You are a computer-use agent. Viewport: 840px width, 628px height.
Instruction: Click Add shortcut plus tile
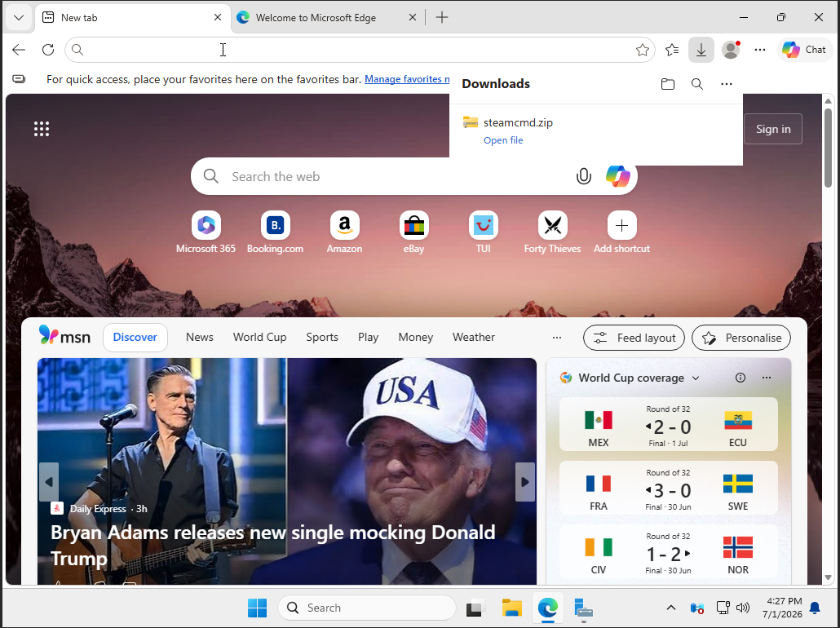[621, 232]
